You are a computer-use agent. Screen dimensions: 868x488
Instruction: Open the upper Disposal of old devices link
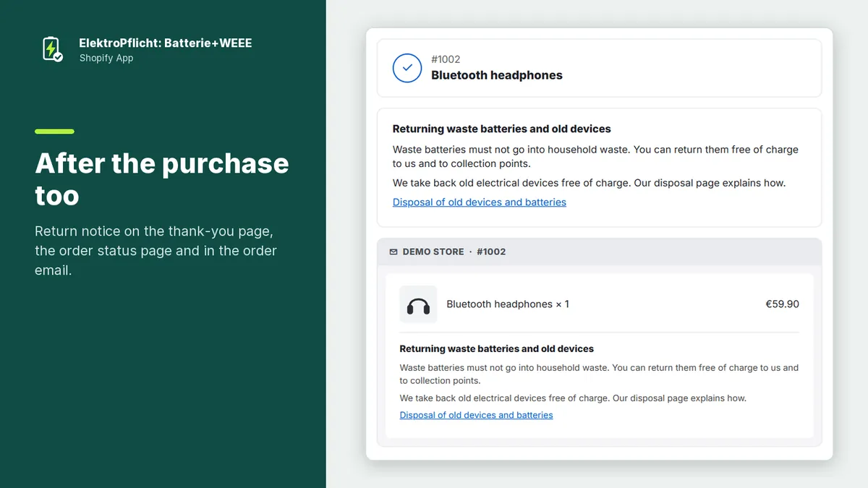point(480,202)
